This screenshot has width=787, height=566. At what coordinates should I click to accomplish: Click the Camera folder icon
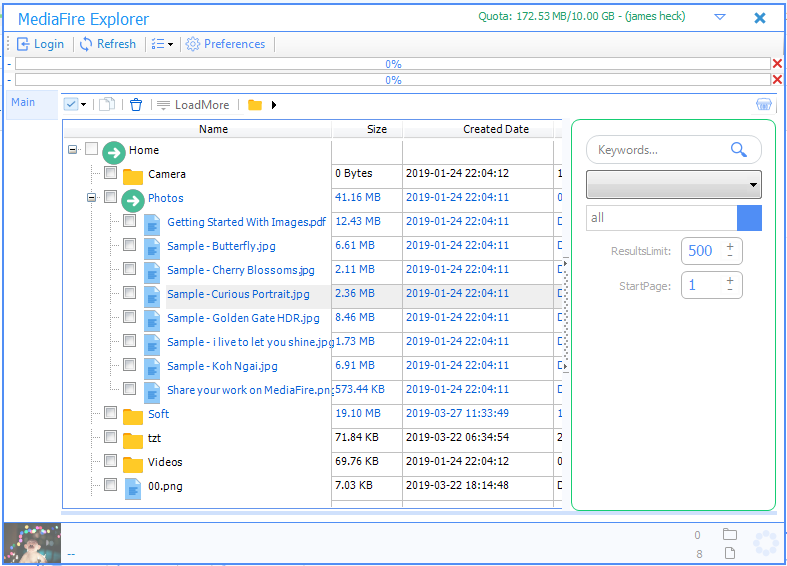click(133, 177)
